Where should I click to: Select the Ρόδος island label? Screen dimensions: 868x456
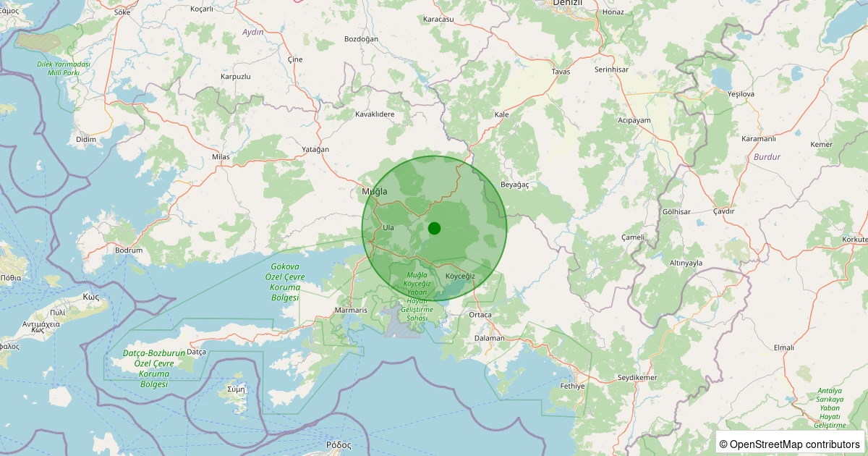339,444
